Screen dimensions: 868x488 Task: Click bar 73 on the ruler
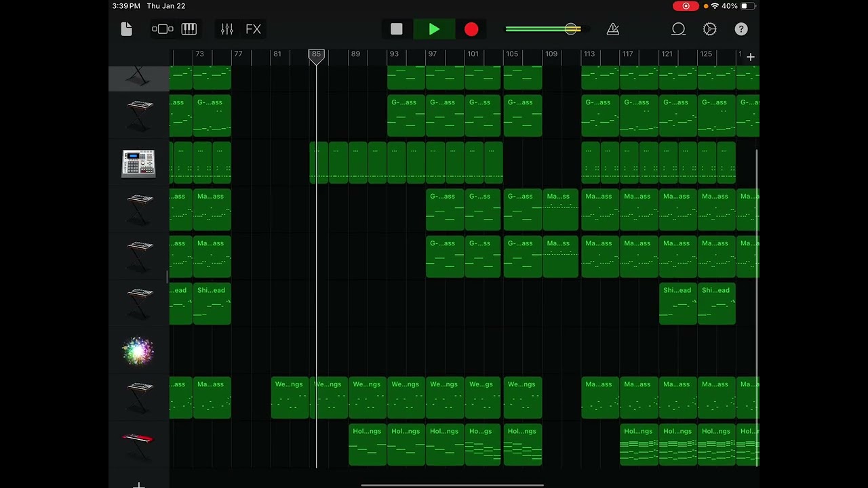[x=199, y=54]
